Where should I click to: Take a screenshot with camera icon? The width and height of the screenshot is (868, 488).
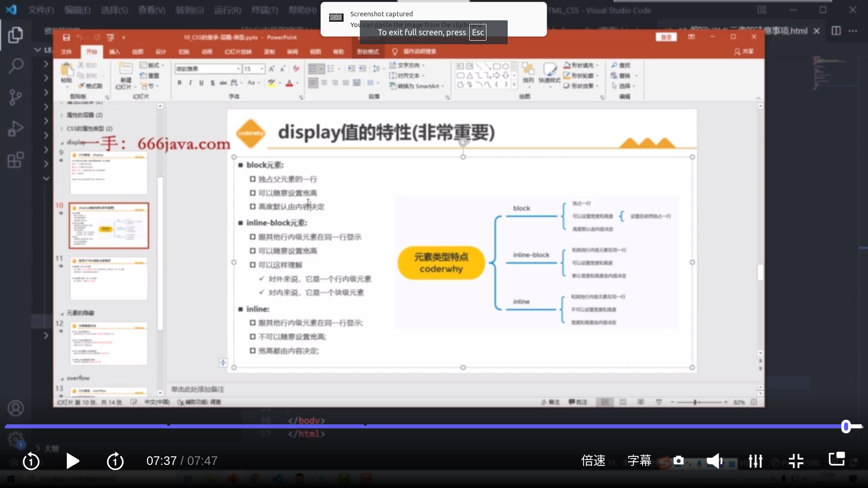[x=678, y=460]
